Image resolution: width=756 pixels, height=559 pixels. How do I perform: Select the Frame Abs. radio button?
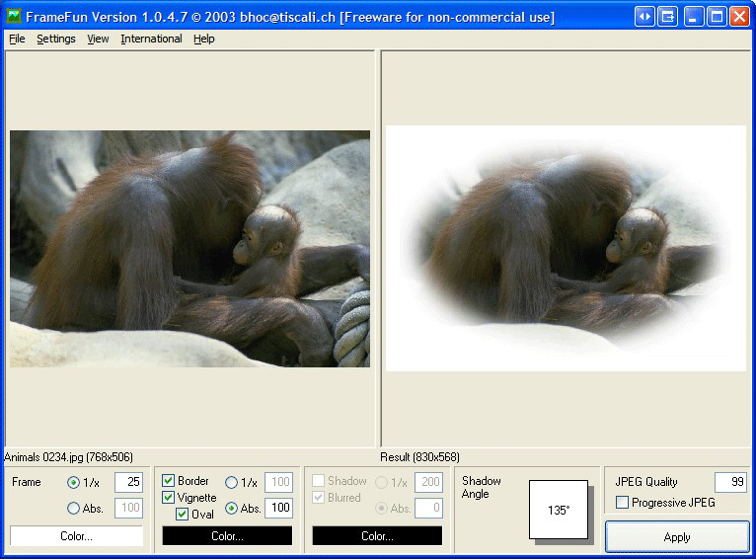(x=73, y=509)
